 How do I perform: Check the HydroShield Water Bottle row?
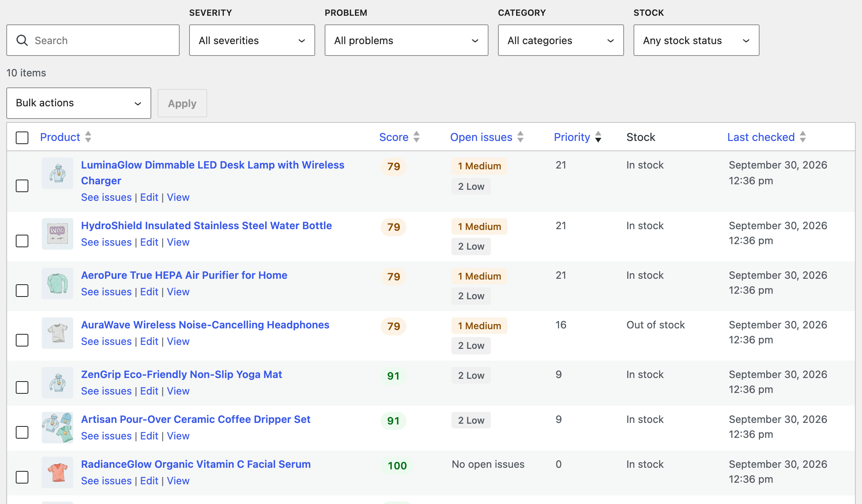tap(22, 241)
